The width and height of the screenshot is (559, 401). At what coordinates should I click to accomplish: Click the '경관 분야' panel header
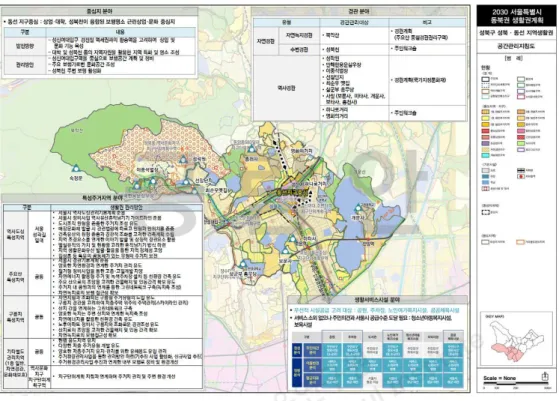(x=359, y=11)
